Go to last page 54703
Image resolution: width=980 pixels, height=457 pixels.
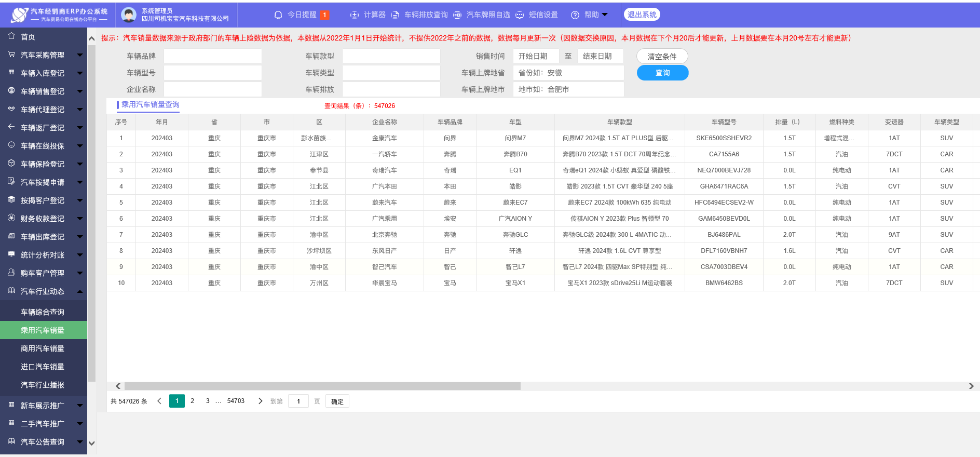pos(236,401)
